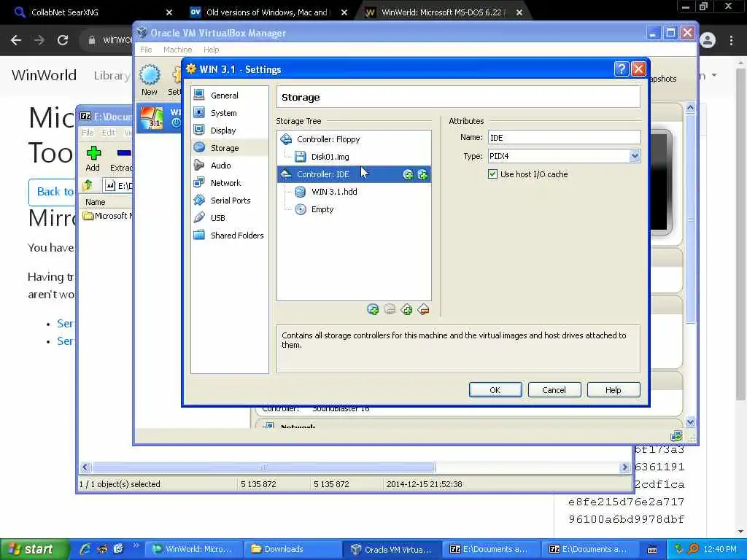Screen dimensions: 747x560
Task: Open File menu in 7-Zip window
Action: 88,133
